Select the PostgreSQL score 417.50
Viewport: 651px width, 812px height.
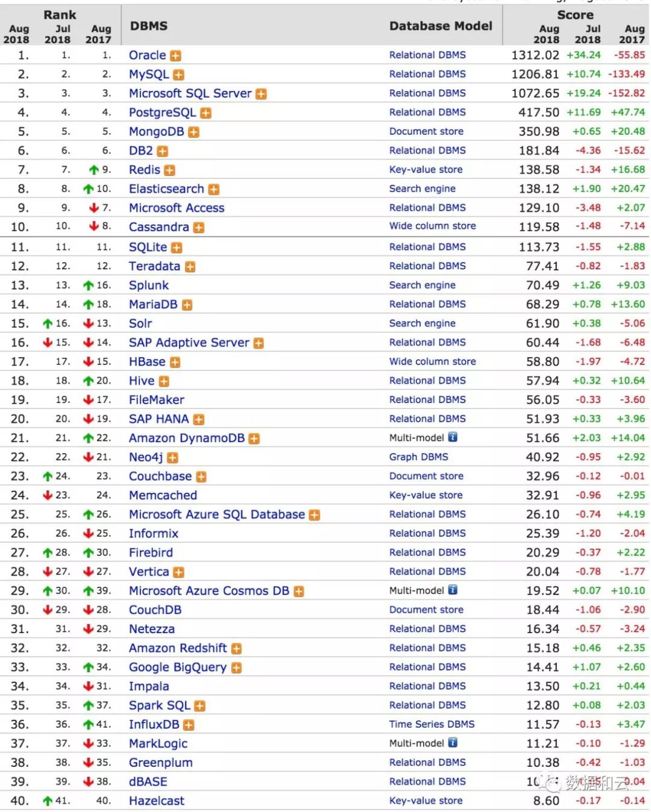tap(539, 113)
